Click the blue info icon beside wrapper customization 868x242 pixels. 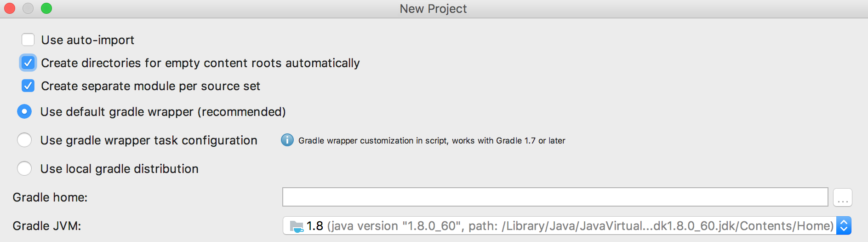point(287,140)
